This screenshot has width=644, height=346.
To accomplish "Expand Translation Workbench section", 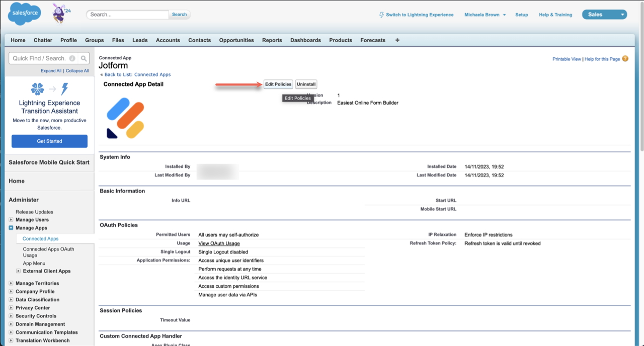I will click(11, 340).
